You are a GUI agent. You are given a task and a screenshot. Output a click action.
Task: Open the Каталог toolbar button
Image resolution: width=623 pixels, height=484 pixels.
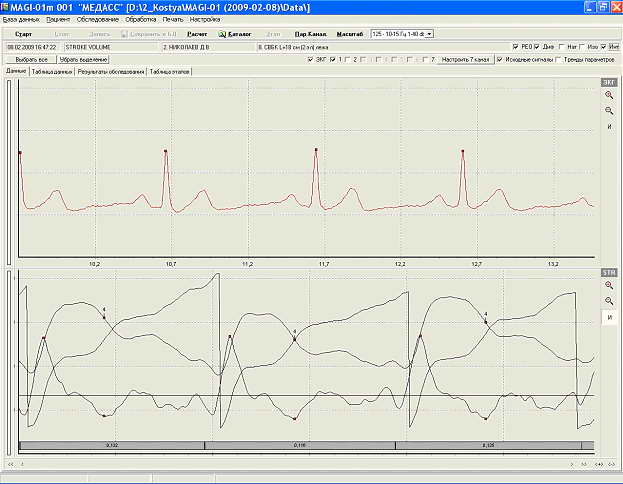coord(237,33)
